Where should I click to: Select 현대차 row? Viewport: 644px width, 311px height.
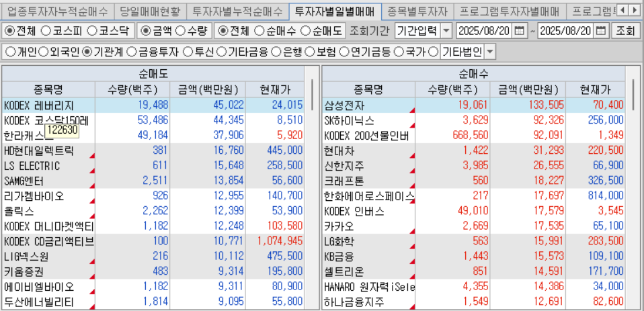(x=474, y=150)
